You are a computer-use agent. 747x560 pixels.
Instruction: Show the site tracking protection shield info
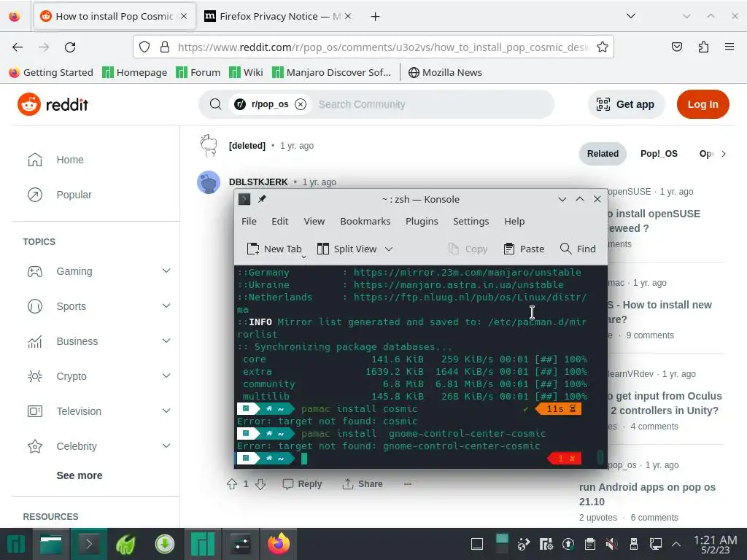pyautogui.click(x=144, y=47)
